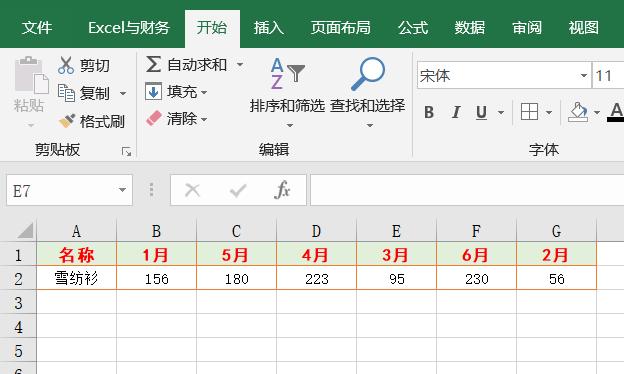Image resolution: width=624 pixels, height=374 pixels.
Task: Expand the Paste dropdown arrow
Action: click(31, 125)
